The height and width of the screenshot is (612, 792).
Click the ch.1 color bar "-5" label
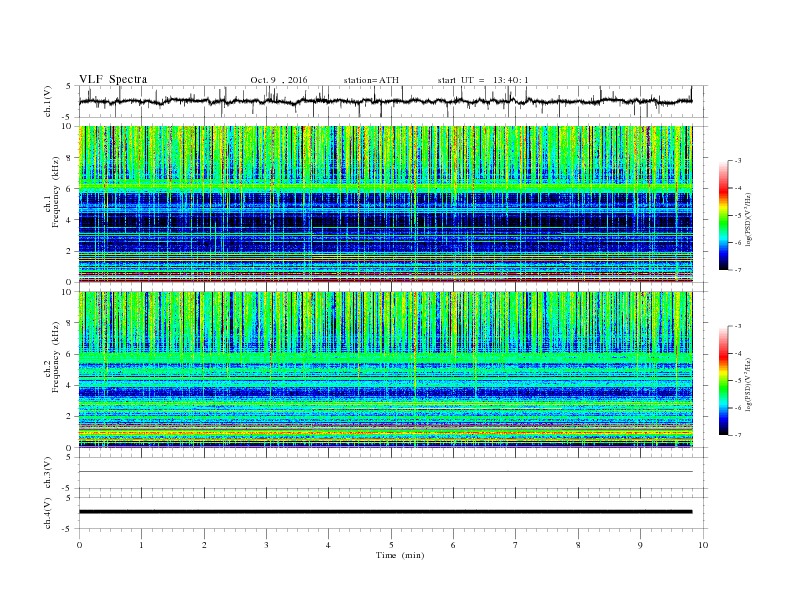(738, 216)
